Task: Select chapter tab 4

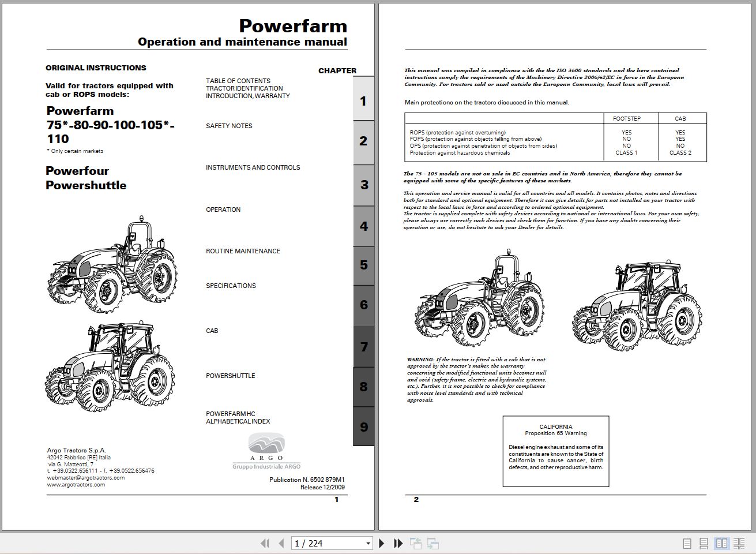Action: (x=363, y=226)
